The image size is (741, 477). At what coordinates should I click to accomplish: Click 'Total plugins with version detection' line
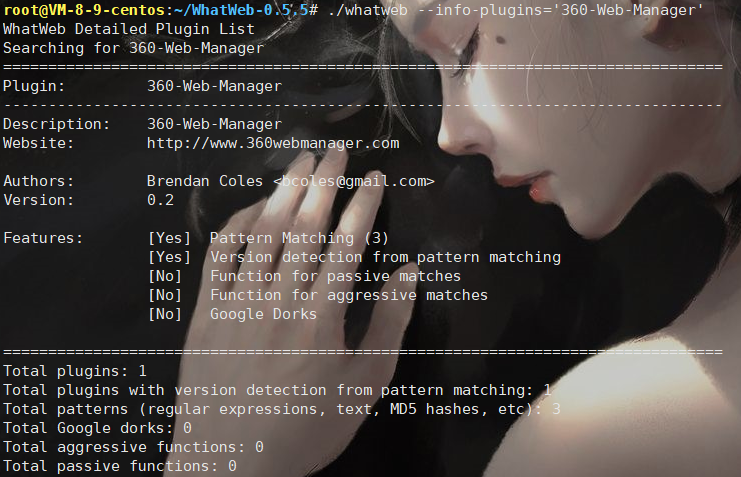point(277,390)
